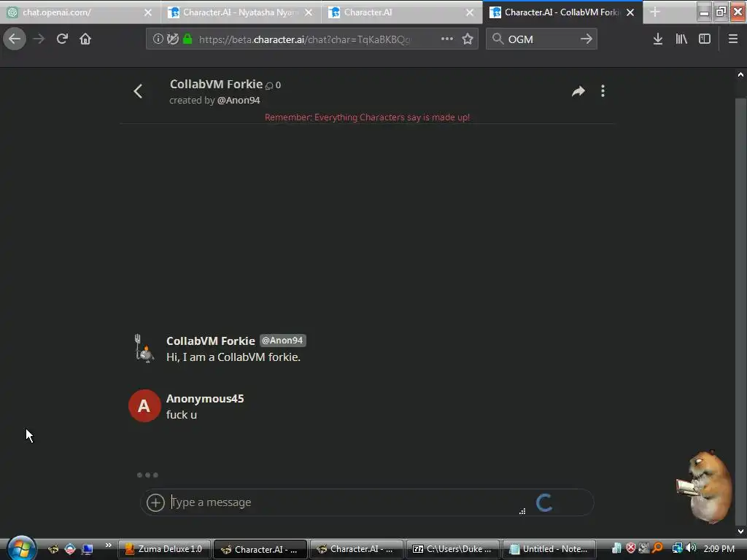Open the first Character.AI taskbar button
The height and width of the screenshot is (560, 747).
(x=260, y=549)
